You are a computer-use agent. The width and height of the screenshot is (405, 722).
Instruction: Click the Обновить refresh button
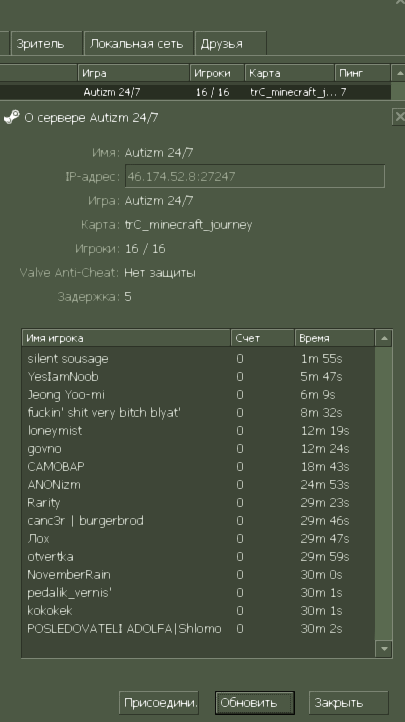[255, 703]
